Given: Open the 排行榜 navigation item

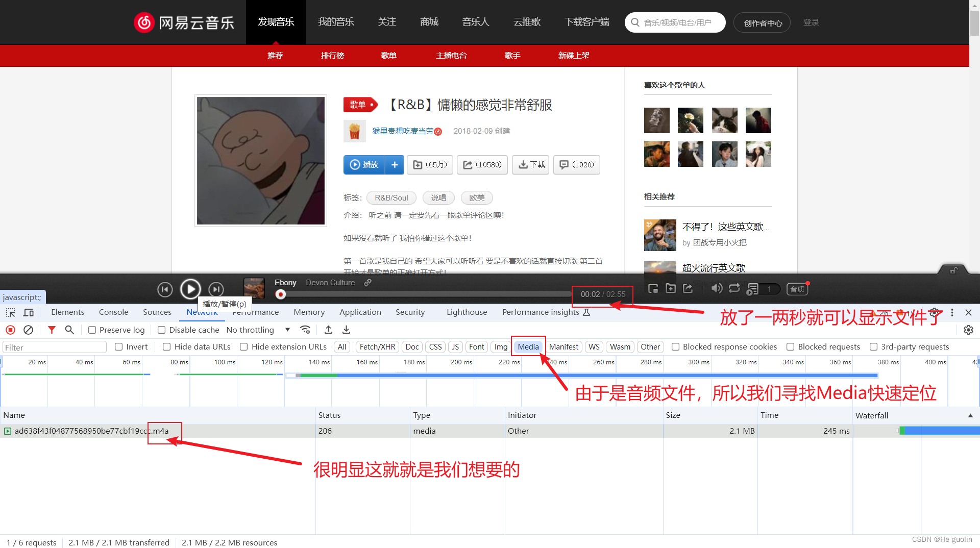Looking at the screenshot, I should (x=332, y=56).
